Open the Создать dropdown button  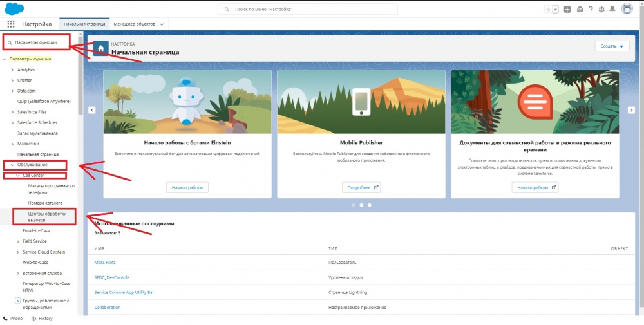tap(612, 46)
